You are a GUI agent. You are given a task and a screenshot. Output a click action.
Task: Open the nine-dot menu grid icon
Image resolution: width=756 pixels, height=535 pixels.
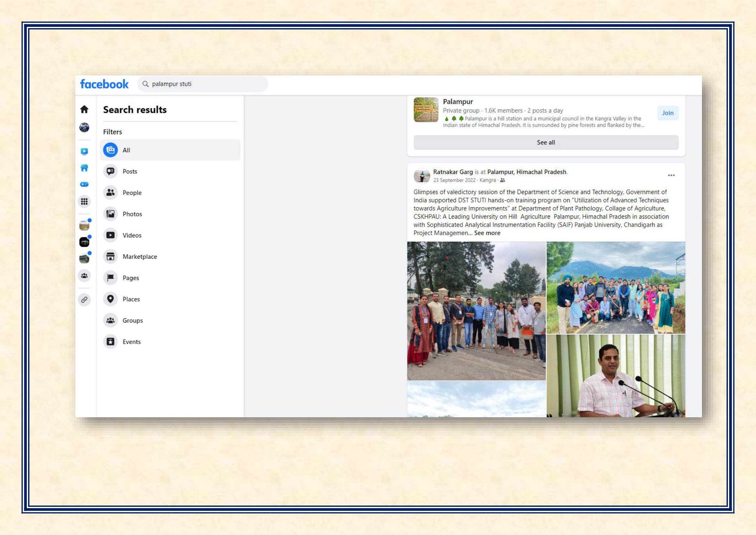[x=84, y=201]
